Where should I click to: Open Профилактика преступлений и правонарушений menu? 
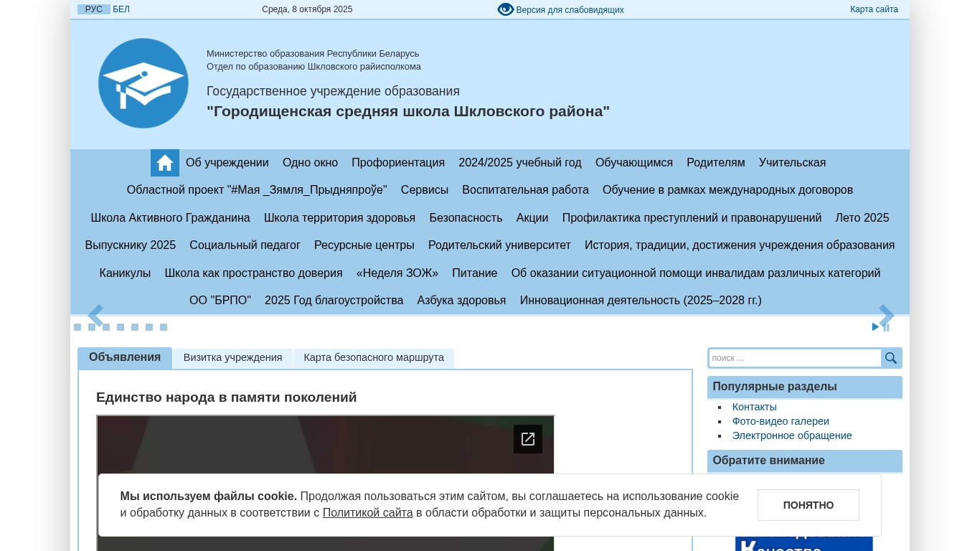pos(692,218)
